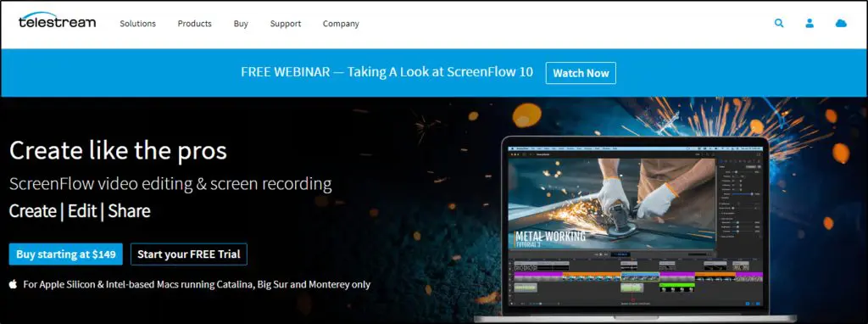868x324 pixels.
Task: Open the Products menu
Action: (x=194, y=24)
